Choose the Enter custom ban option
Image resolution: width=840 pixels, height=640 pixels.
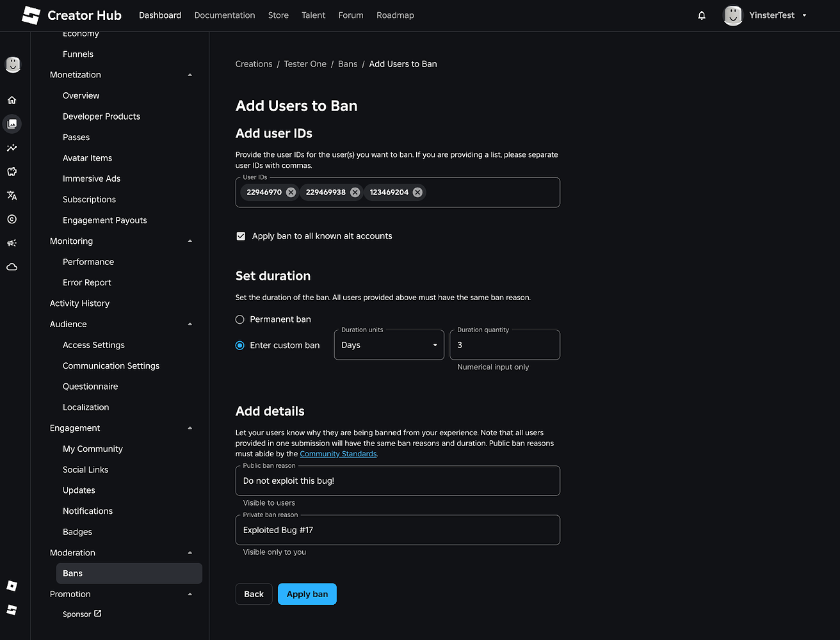(x=239, y=345)
